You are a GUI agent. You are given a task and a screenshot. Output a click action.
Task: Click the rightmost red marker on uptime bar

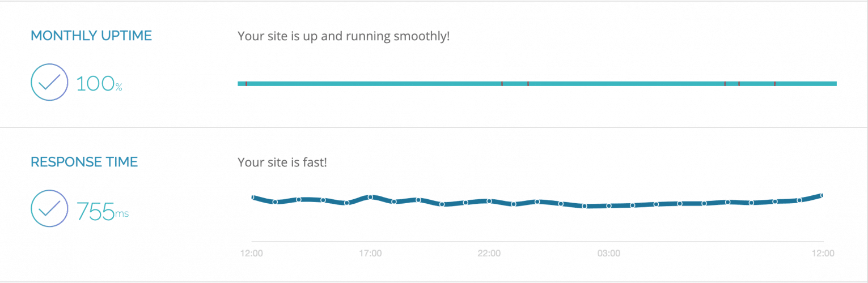click(x=774, y=84)
